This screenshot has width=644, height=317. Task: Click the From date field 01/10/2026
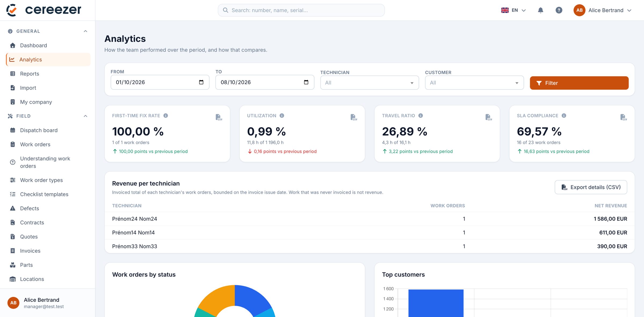[x=160, y=82]
